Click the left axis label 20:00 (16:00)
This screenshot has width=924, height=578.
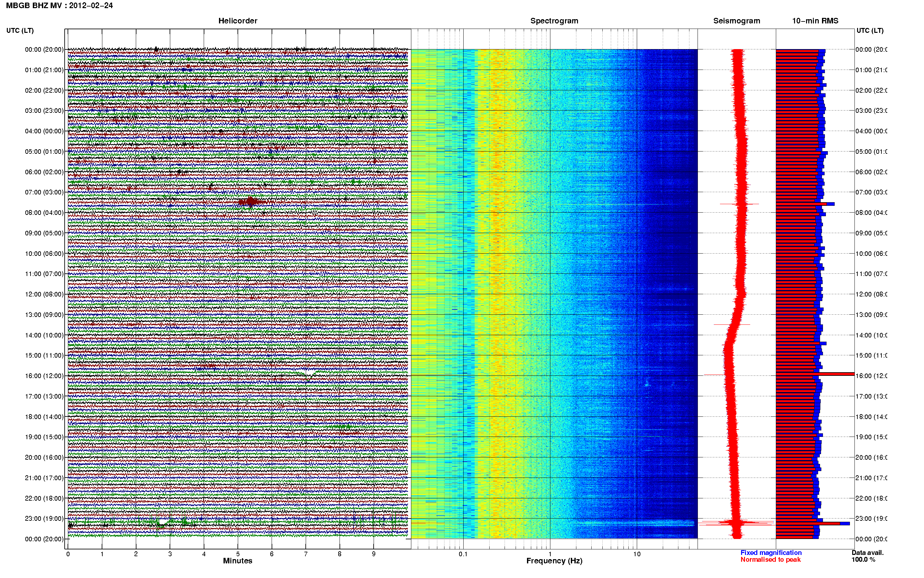44,457
